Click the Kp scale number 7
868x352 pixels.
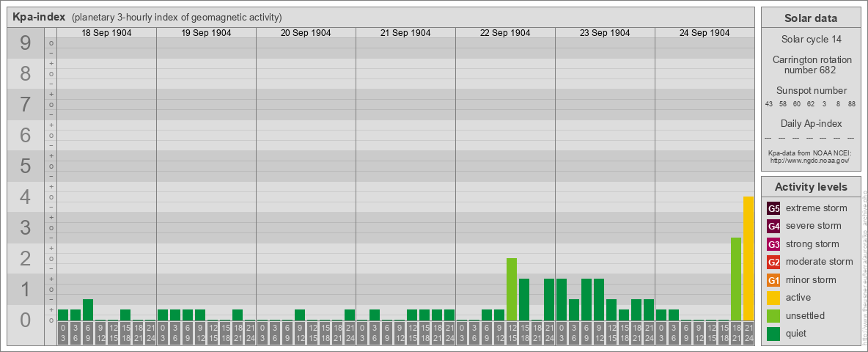click(26, 105)
